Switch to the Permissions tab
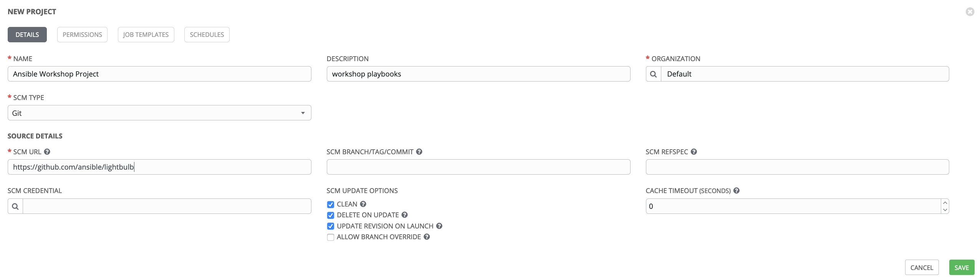 (82, 35)
